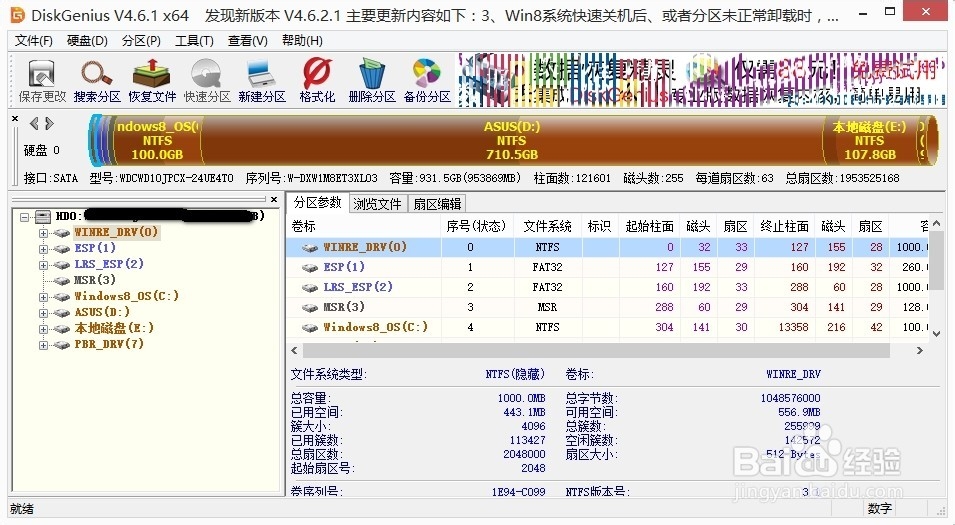Click the drive icon in table row ESP(1)
955x525 pixels.
pos(310,267)
